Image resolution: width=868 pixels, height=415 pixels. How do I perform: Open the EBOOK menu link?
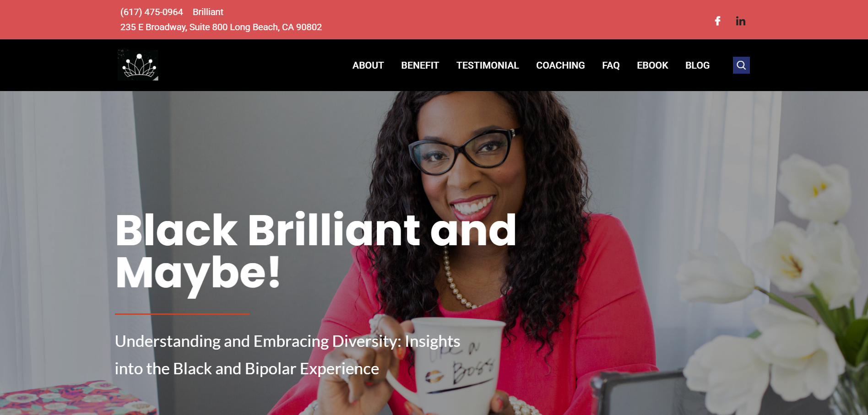(x=652, y=65)
